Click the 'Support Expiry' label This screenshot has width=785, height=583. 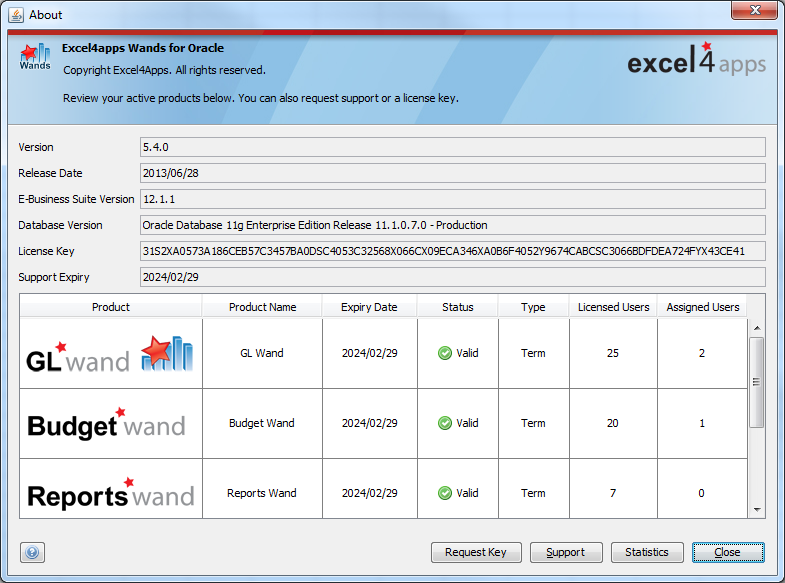point(54,277)
